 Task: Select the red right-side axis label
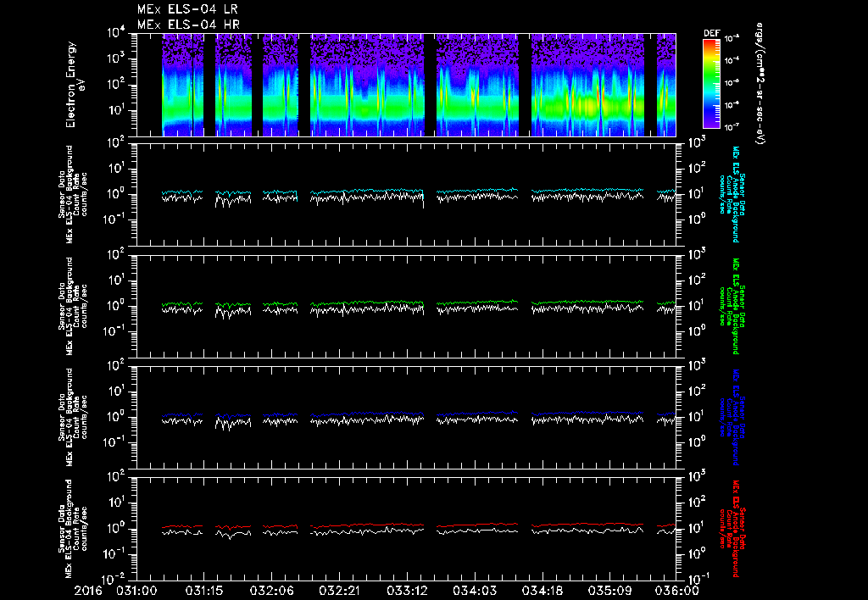point(732,529)
